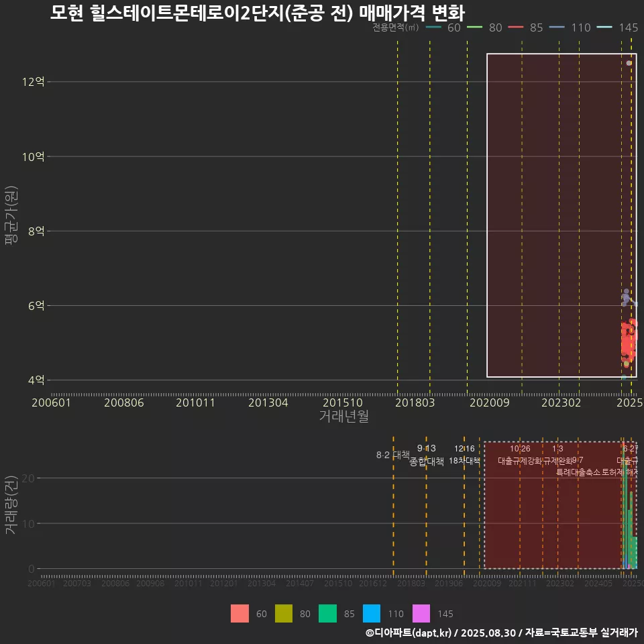Click the 0 label on volume chart y-axis
644x644 pixels.
pyautogui.click(x=32, y=570)
